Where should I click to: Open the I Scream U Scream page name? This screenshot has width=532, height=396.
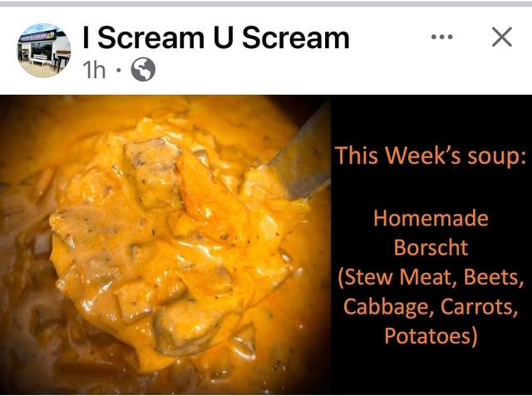pyautogui.click(x=216, y=37)
